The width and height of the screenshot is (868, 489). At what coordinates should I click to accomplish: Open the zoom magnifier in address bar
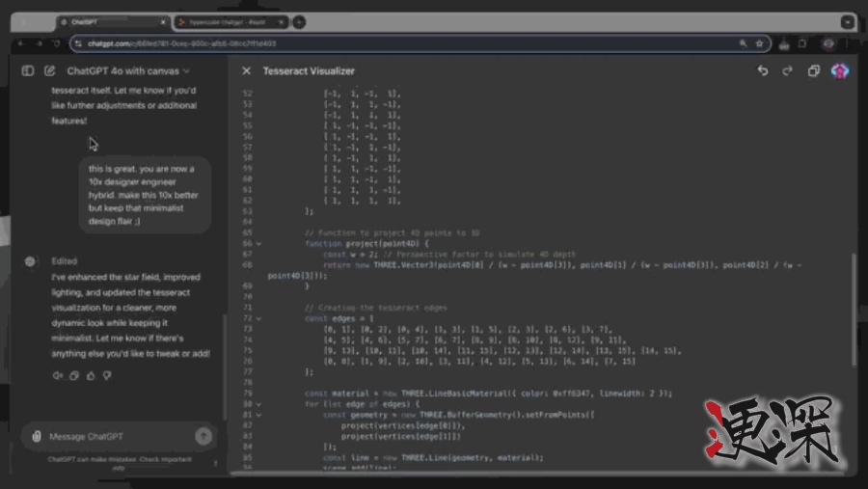point(743,43)
